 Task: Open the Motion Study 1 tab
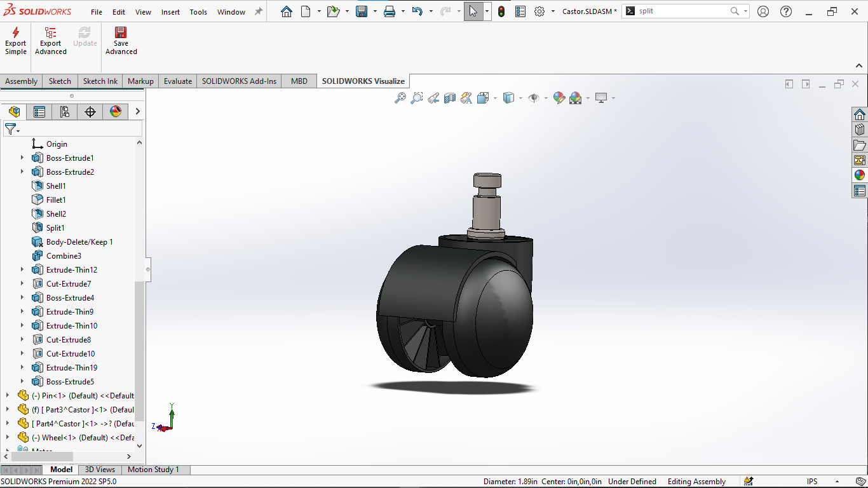tap(154, 470)
